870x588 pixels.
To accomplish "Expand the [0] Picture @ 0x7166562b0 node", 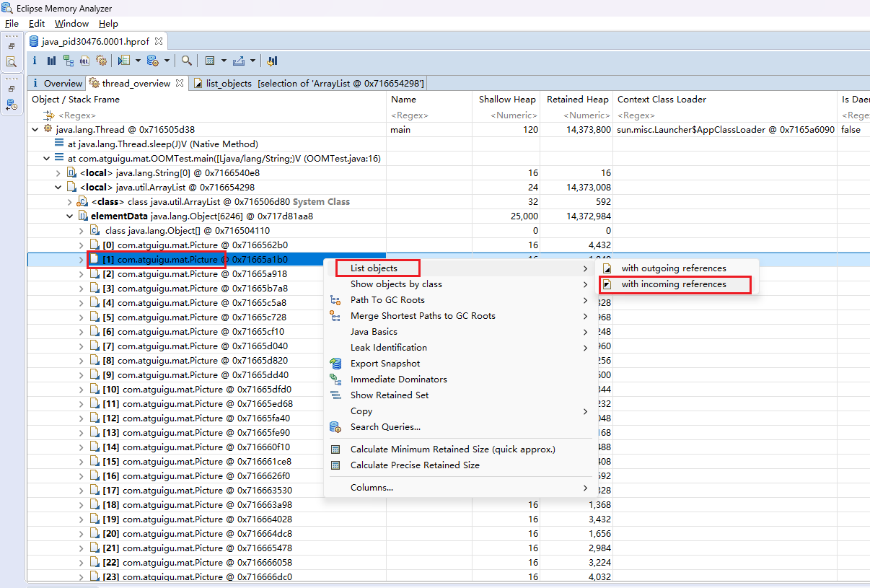I will coord(82,245).
